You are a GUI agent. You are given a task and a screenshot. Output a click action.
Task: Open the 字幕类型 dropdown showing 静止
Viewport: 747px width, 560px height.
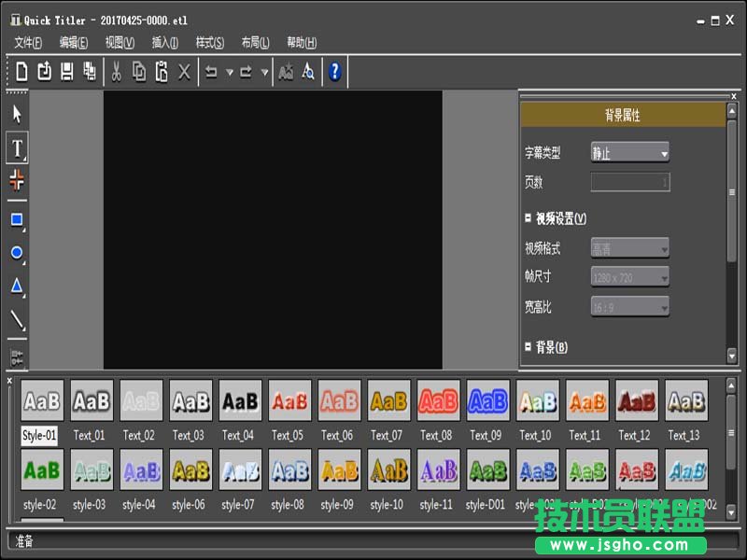tap(628, 151)
